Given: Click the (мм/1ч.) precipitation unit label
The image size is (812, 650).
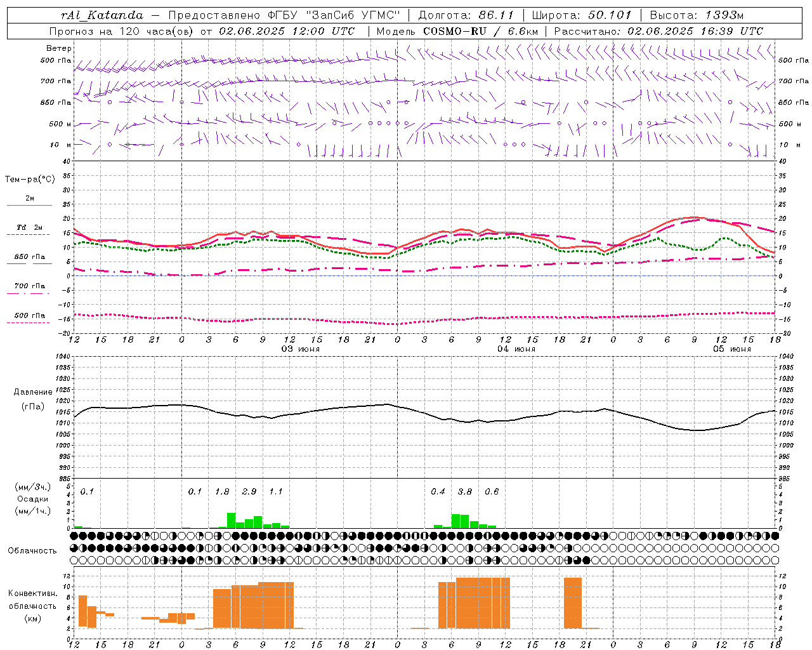Looking at the screenshot, I should tap(32, 511).
